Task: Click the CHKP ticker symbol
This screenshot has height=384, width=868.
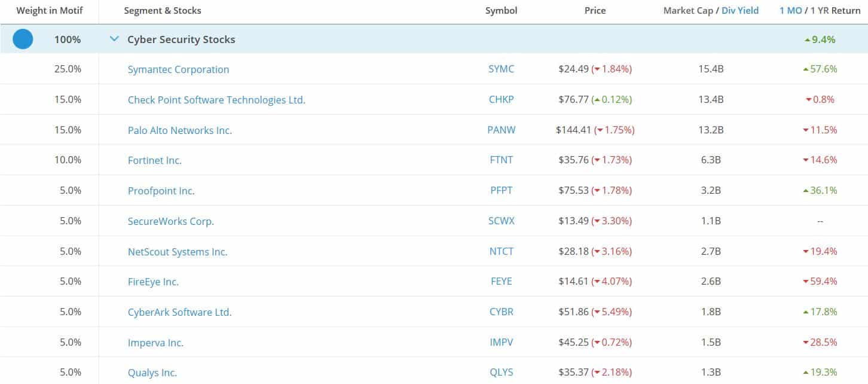Action: [501, 99]
